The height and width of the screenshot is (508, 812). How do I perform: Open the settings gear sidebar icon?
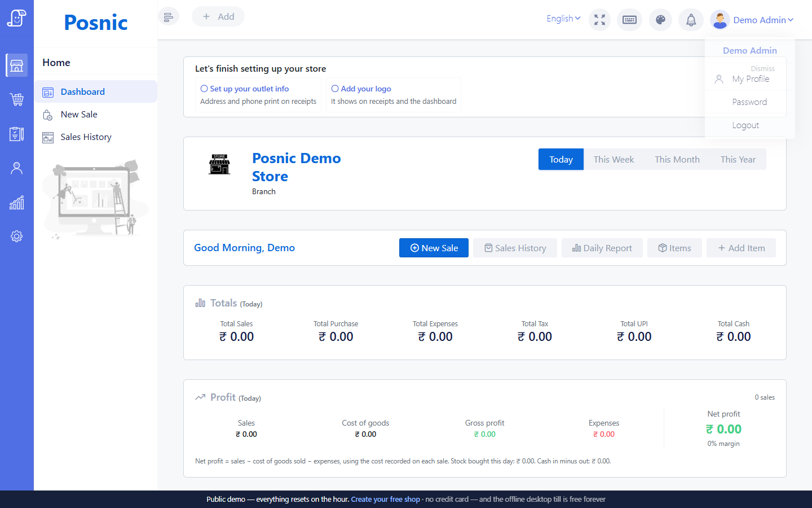[x=17, y=236]
